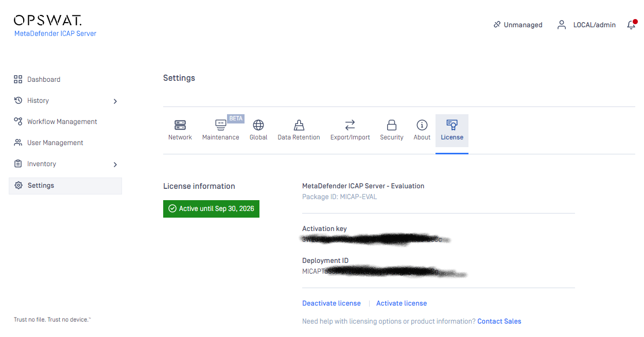Expand the History submenu chevron

115,101
